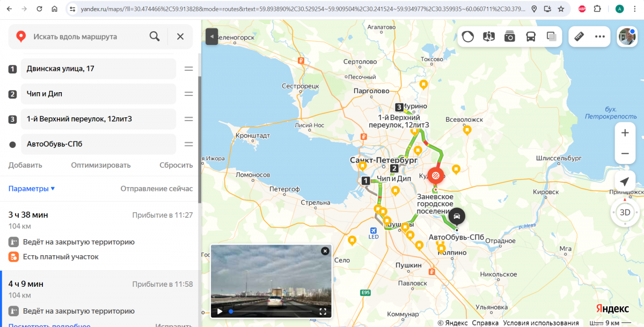Zoom in with the plus button
Viewport: 644px width, 327px height.
(x=625, y=133)
